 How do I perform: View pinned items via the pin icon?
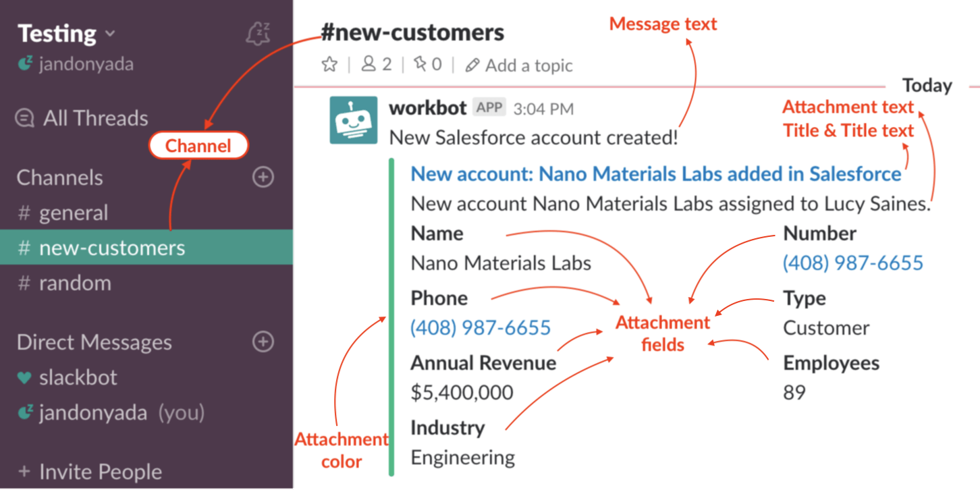[x=418, y=64]
